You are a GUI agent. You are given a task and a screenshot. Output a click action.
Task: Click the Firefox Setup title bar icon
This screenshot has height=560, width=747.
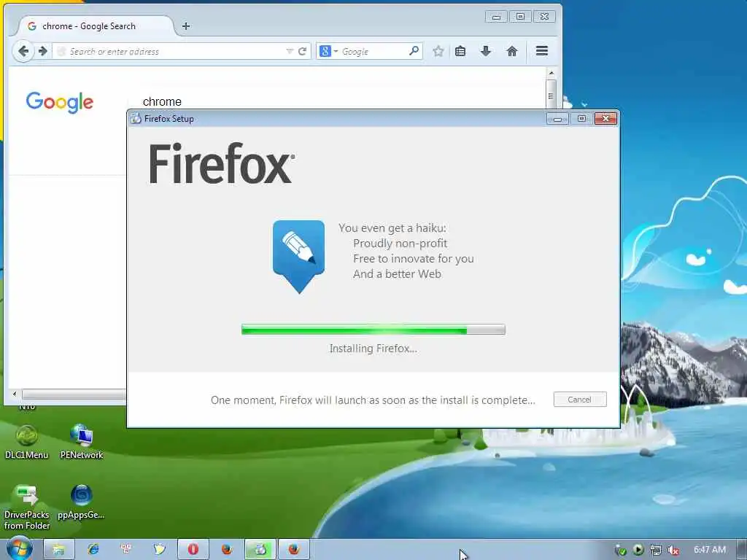[x=136, y=119]
